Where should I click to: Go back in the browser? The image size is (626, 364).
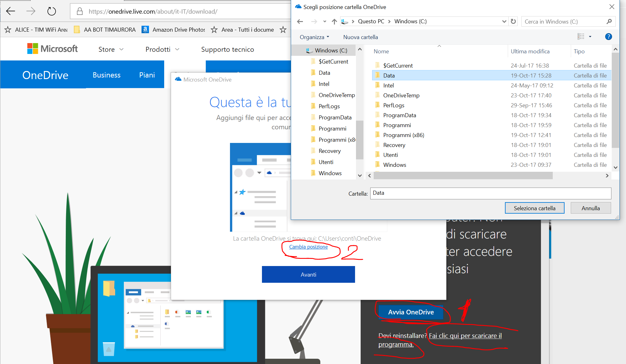pyautogui.click(x=11, y=11)
